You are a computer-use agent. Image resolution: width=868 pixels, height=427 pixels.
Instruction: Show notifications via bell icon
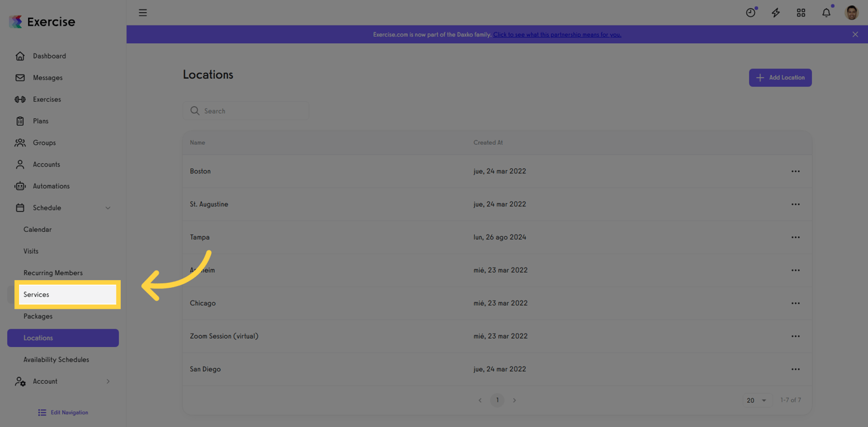[826, 13]
